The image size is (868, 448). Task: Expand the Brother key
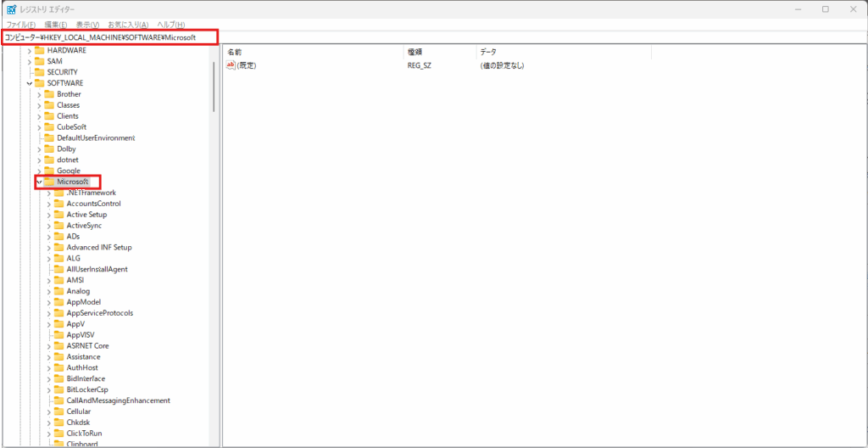tap(39, 94)
